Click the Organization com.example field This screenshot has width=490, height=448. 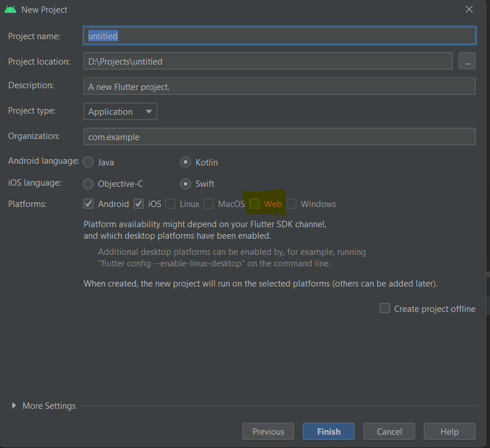(x=280, y=137)
